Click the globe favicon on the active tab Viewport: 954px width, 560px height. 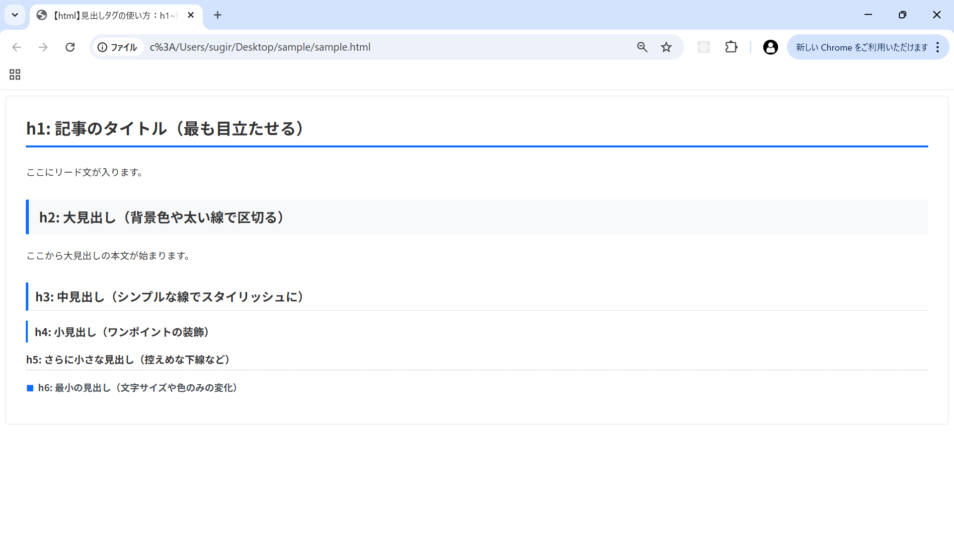(x=41, y=15)
